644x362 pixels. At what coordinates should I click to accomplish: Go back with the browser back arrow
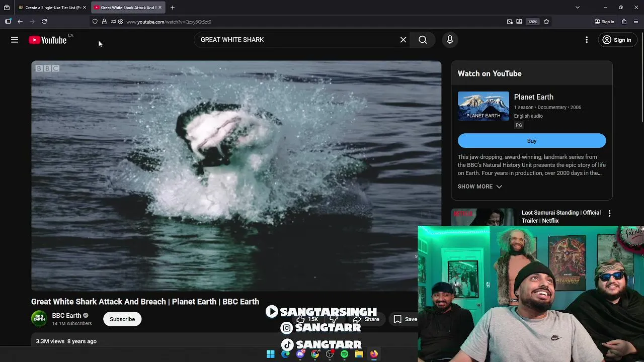click(20, 22)
